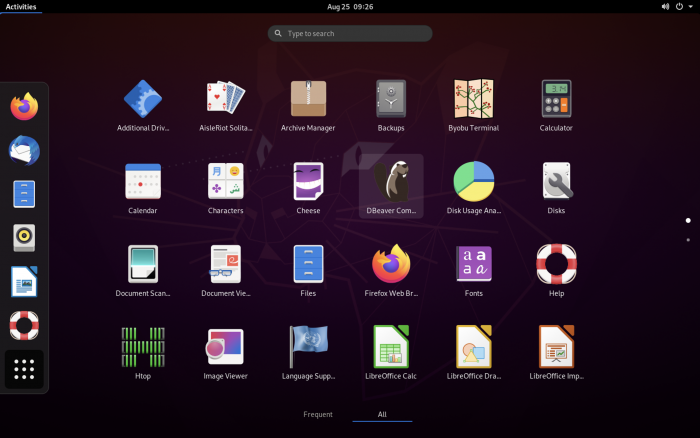Open Additional Drivers app
Viewport: 700px width, 438px height.
coord(143,105)
